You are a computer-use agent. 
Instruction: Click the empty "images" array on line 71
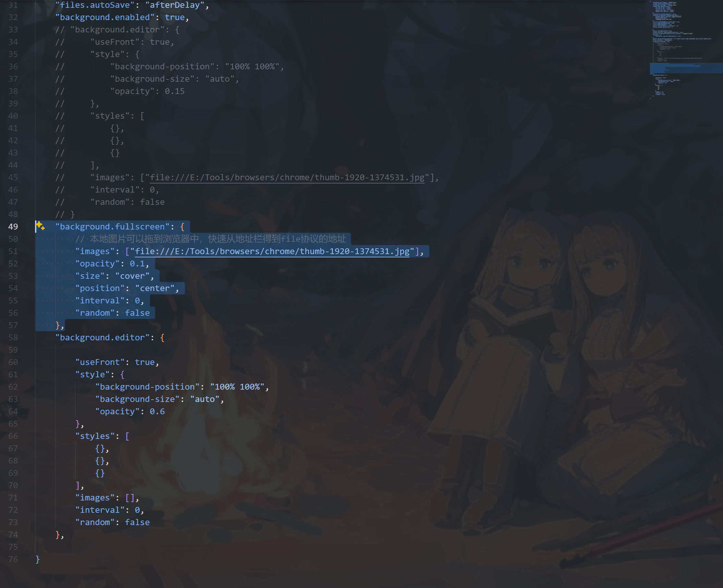click(130, 498)
